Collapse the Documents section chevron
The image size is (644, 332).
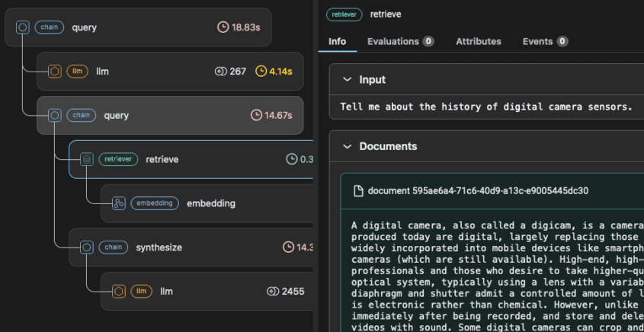click(x=347, y=146)
